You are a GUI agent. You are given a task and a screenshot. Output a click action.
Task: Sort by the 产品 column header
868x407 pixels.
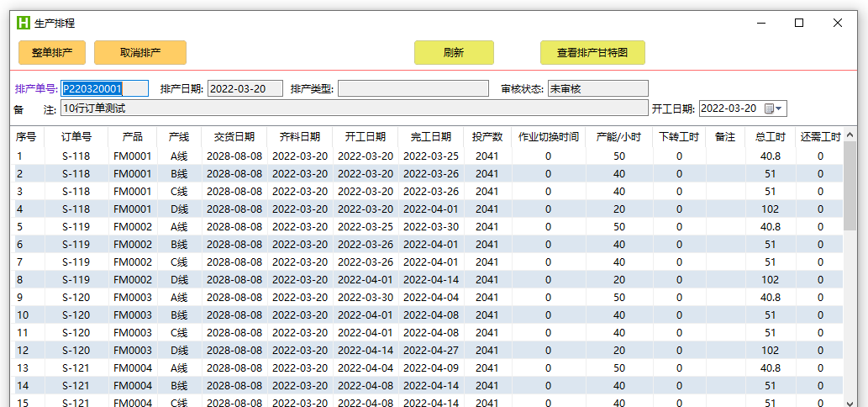[x=132, y=137]
